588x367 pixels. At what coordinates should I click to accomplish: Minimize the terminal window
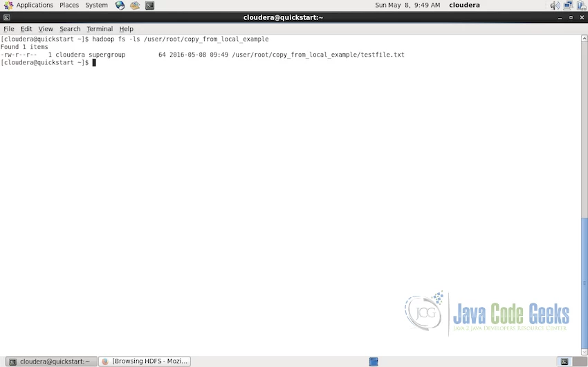pyautogui.click(x=560, y=17)
